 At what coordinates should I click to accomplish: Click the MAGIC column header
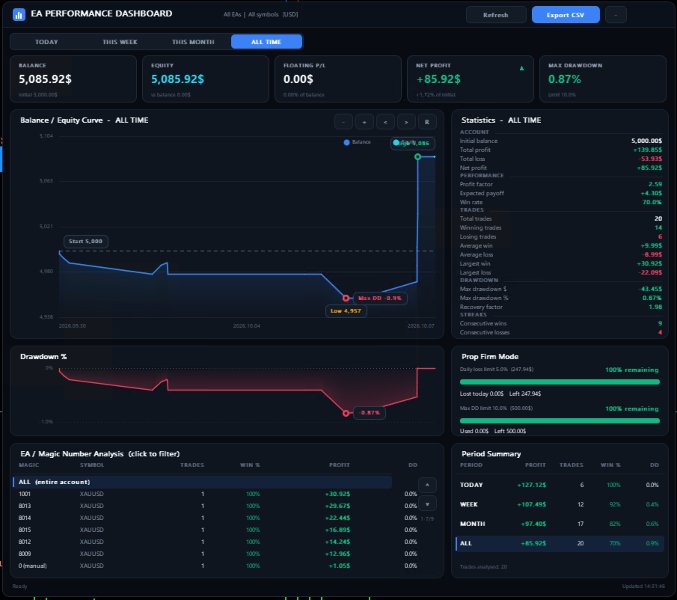pos(29,465)
